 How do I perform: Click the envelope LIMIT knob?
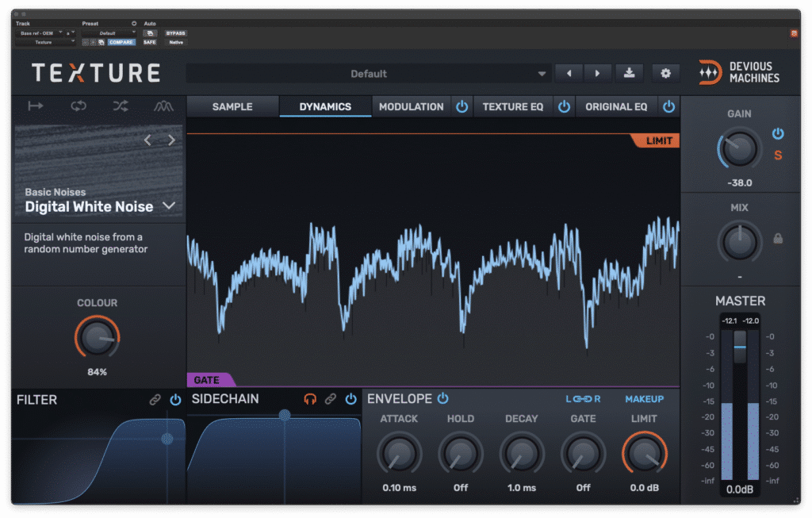pos(644,455)
